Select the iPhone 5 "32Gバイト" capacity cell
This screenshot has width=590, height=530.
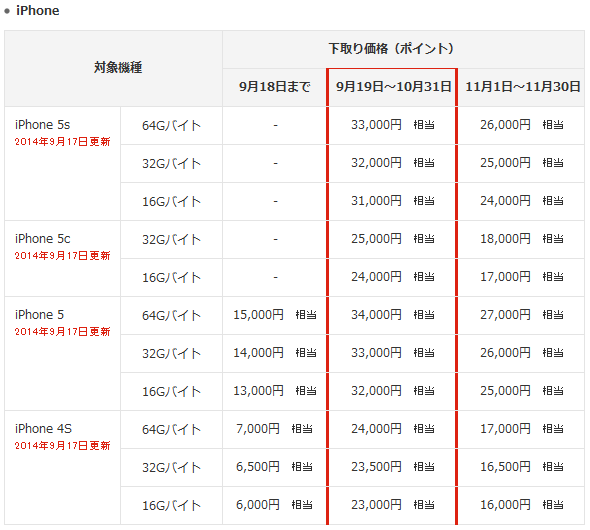171,354
